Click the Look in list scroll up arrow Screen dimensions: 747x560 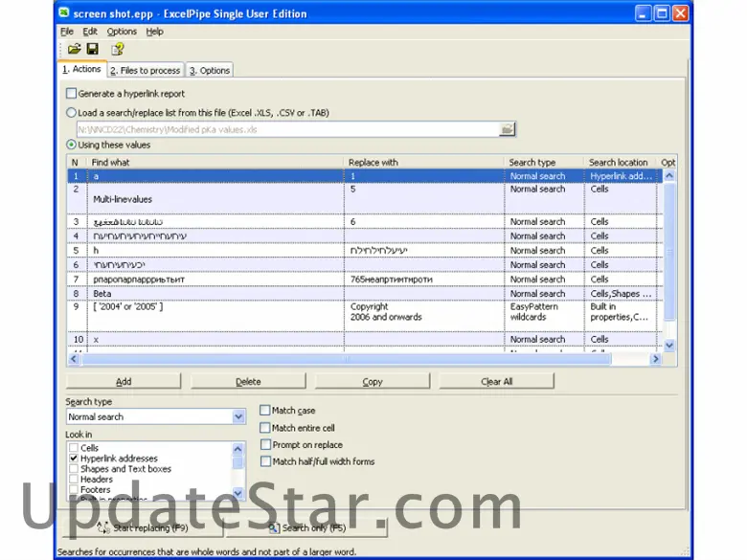(x=238, y=449)
